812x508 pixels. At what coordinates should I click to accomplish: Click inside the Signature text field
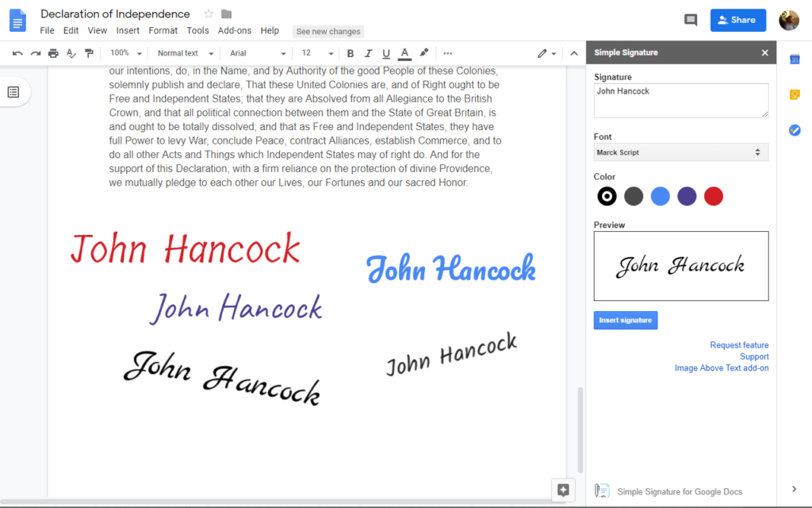point(680,100)
